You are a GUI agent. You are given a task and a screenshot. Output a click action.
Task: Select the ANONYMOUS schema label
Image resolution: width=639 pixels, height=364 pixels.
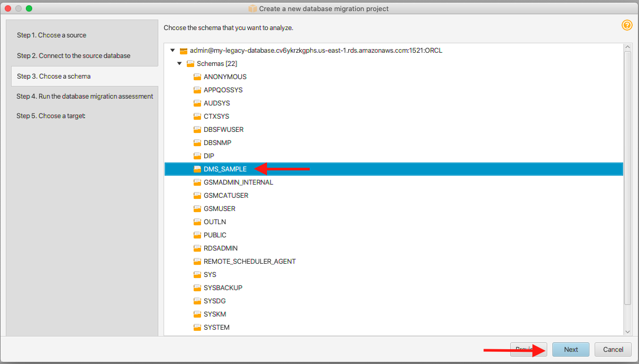click(x=225, y=77)
